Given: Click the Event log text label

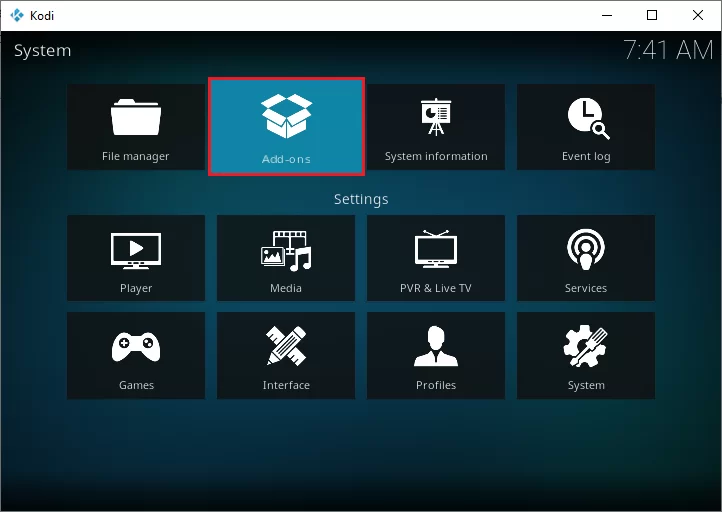Looking at the screenshot, I should click(x=586, y=157).
